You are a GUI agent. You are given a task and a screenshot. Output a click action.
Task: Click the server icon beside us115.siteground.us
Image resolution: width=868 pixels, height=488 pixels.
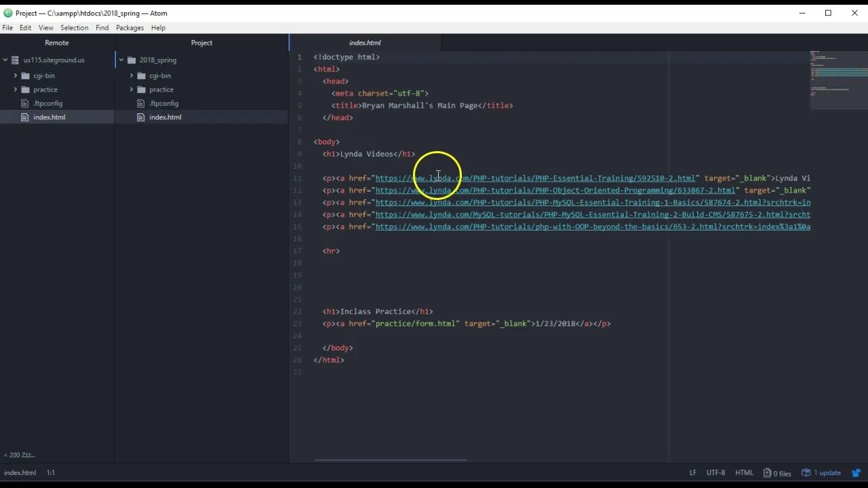tap(15, 60)
